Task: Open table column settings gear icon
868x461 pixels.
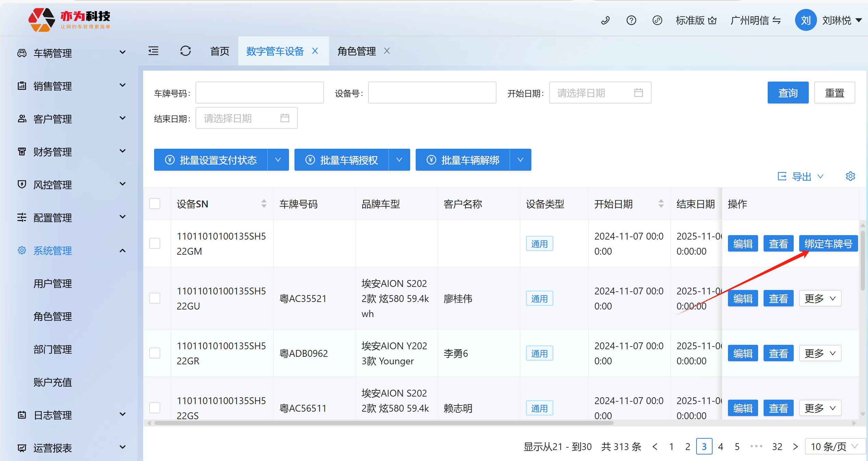Action: (850, 177)
